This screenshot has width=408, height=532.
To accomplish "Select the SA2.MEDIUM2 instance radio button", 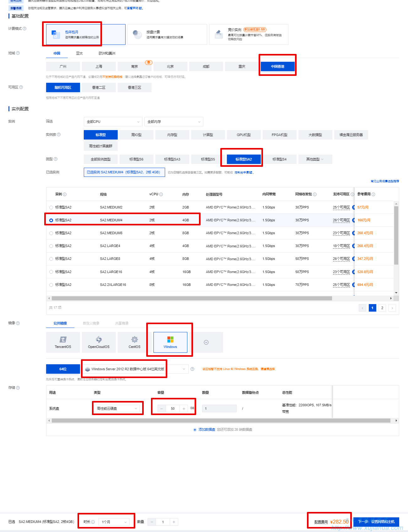I will coord(51,208).
